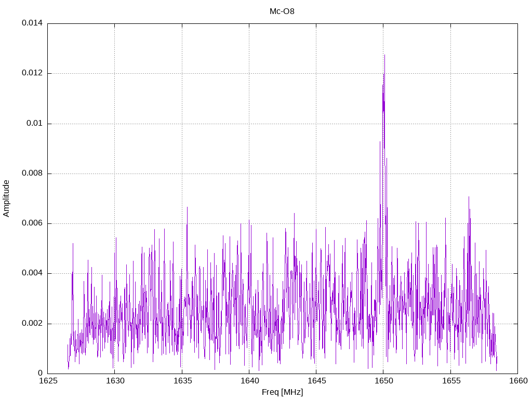
Task: Click the 'Freq [MHz]' x-axis label
Action: pyautogui.click(x=282, y=392)
